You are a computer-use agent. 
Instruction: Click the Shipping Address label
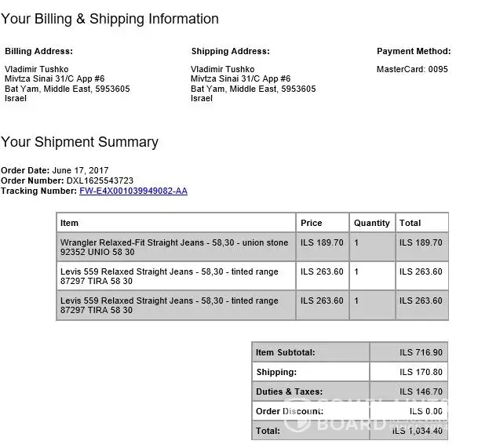(230, 52)
